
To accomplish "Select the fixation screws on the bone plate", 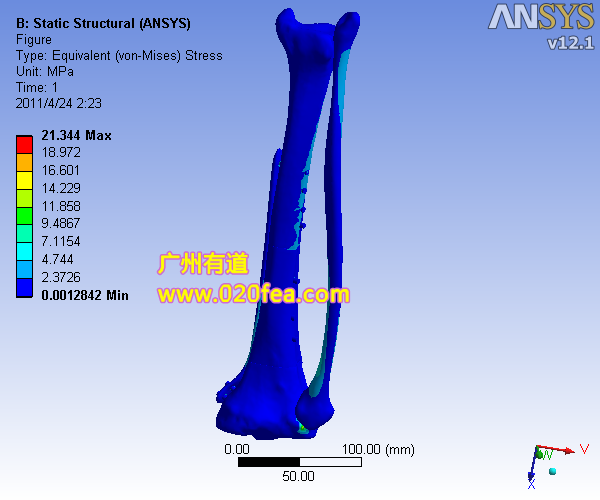I will click(301, 210).
